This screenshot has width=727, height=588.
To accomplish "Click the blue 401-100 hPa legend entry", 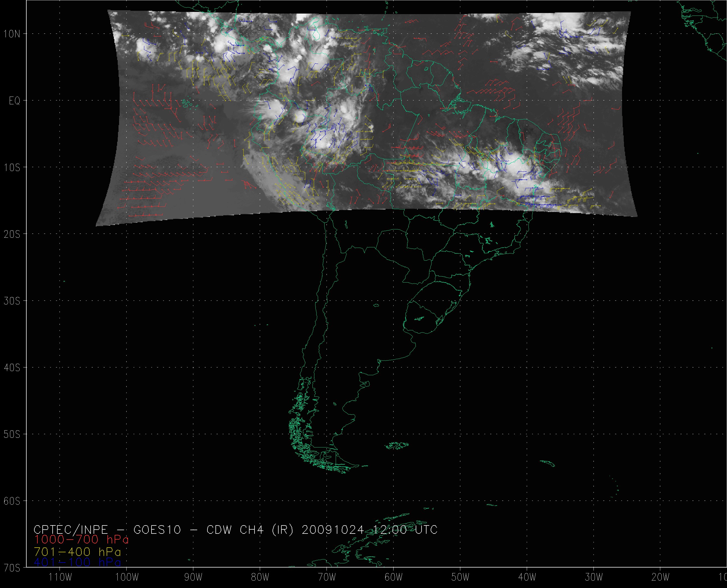I will (77, 563).
